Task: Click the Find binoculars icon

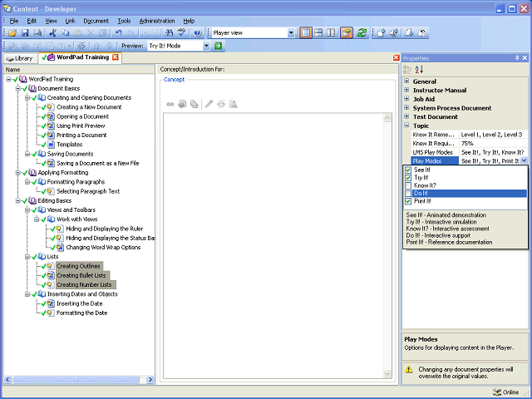Action: [169, 32]
